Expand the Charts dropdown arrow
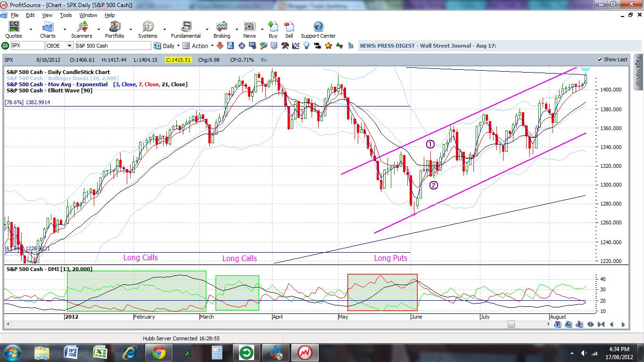This screenshot has height=362, width=644. click(x=64, y=29)
